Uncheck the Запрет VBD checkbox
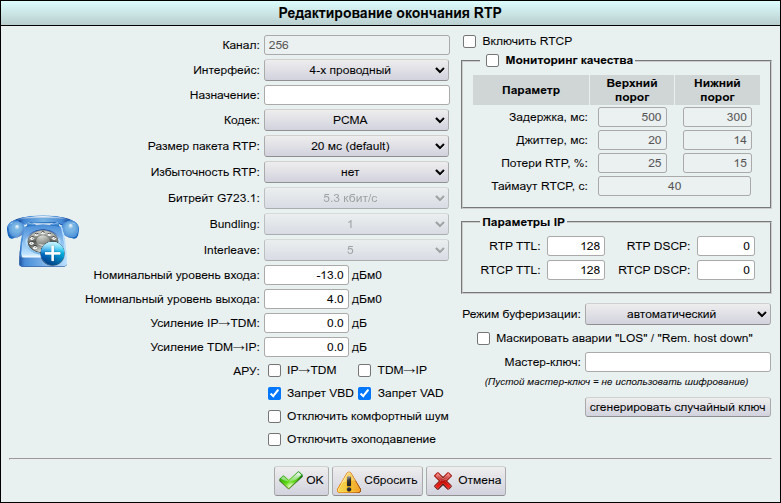Viewport: 781px width, 503px height. point(274,393)
